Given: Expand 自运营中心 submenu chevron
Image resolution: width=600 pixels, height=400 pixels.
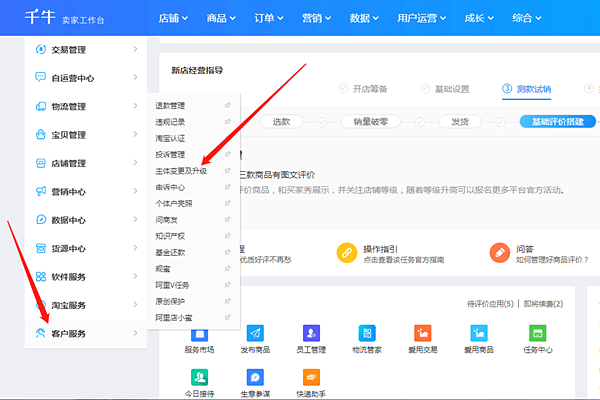Looking at the screenshot, I should coord(135,77).
